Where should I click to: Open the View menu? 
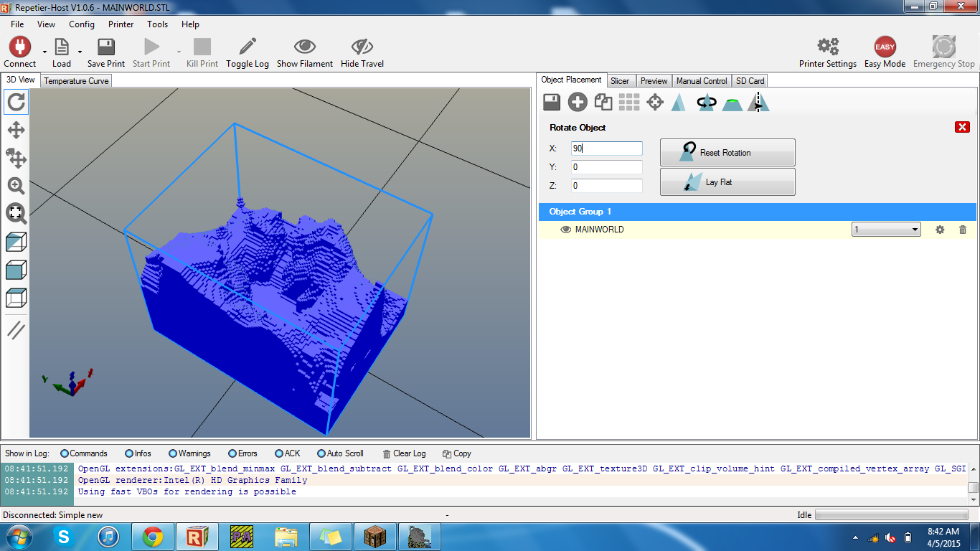point(46,24)
